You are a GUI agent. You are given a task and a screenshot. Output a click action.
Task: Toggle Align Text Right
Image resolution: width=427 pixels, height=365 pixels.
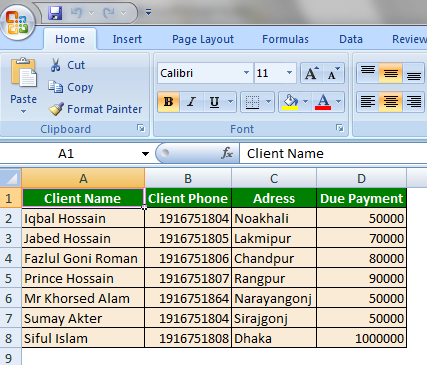pos(414,101)
